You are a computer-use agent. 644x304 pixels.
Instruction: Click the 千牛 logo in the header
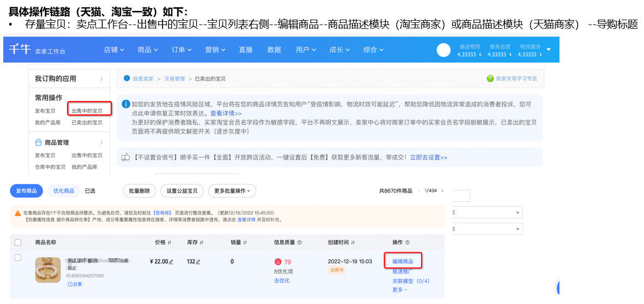point(20,49)
